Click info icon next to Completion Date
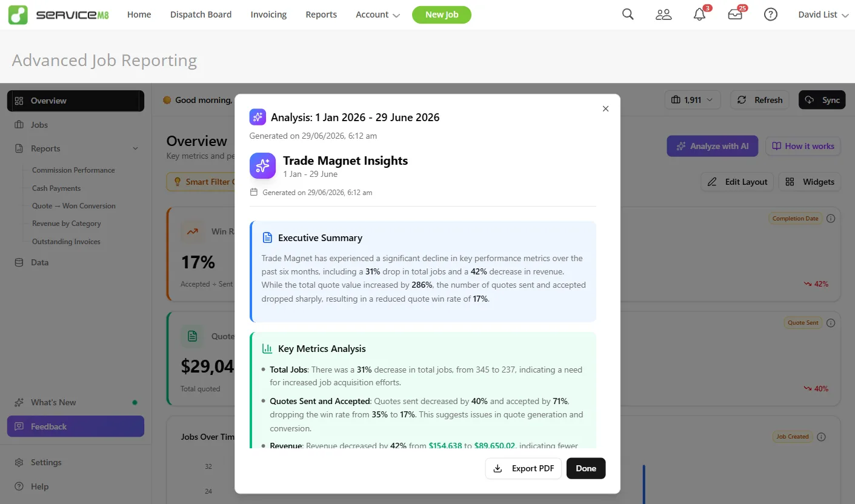The width and height of the screenshot is (855, 504). (831, 219)
